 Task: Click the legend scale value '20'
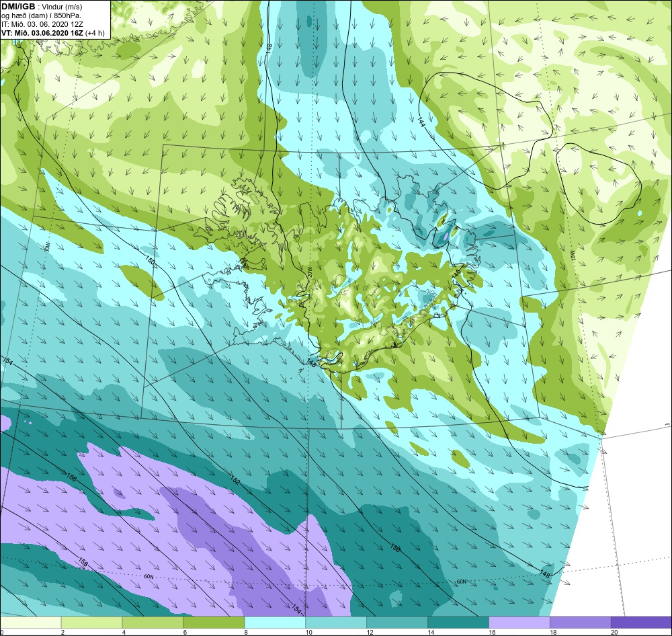614,632
